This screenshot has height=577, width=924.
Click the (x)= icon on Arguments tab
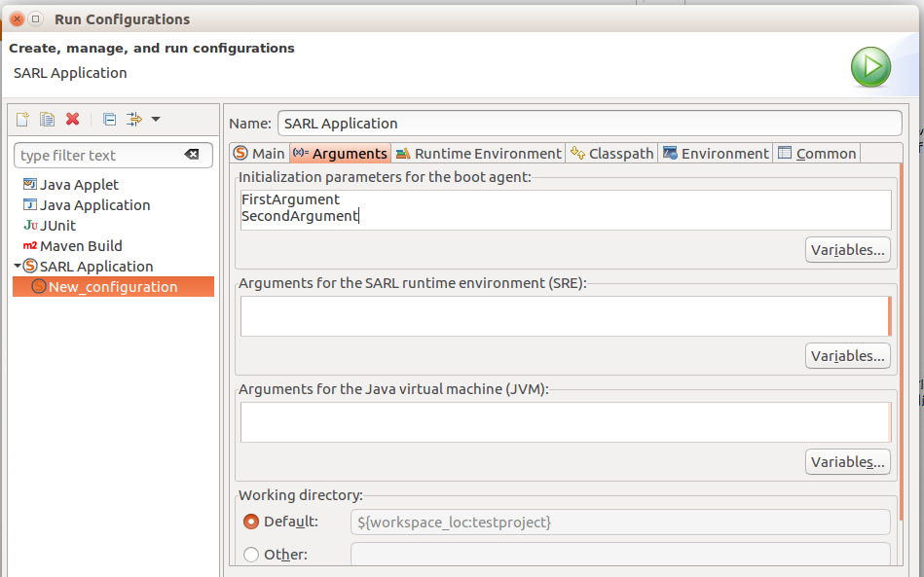pos(301,153)
